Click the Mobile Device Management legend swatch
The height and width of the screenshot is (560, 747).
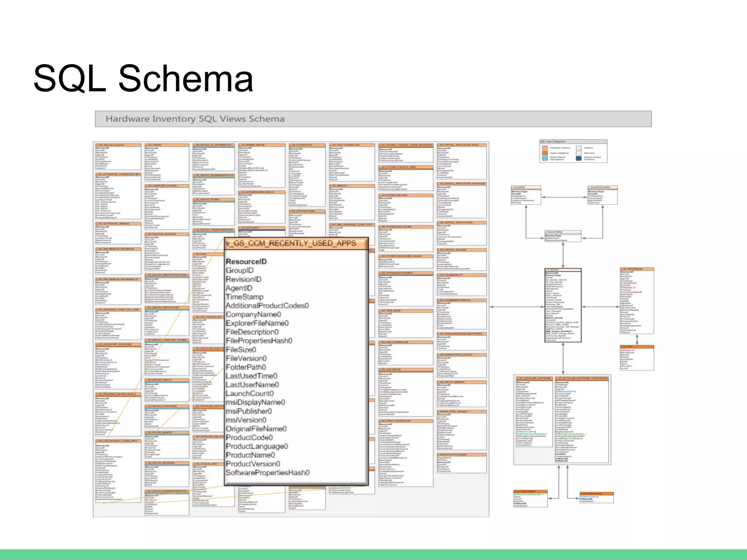(545, 158)
